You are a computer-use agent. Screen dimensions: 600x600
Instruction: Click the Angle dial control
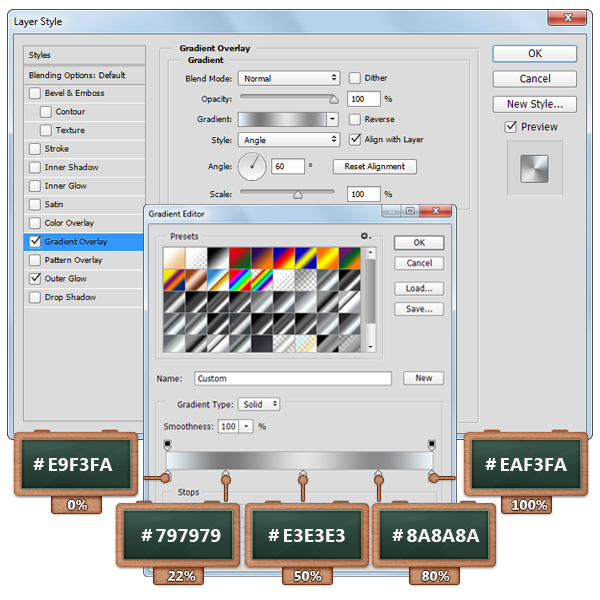tap(254, 166)
